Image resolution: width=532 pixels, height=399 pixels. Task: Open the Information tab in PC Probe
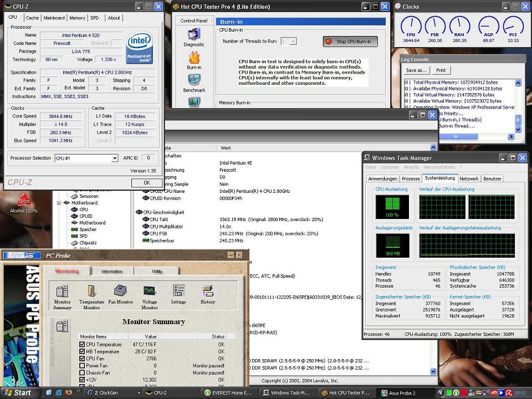pyautogui.click(x=111, y=271)
